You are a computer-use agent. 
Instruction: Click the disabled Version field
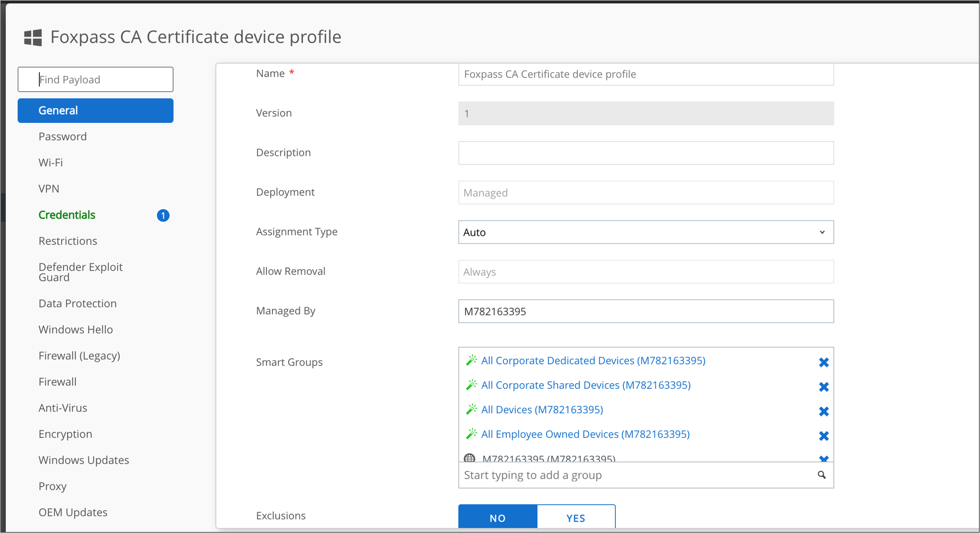click(646, 113)
